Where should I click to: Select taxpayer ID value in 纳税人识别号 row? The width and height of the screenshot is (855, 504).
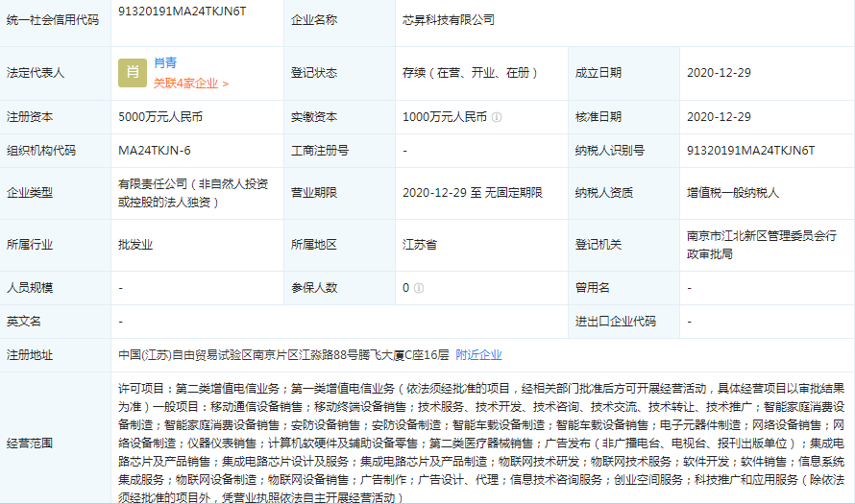click(x=751, y=151)
